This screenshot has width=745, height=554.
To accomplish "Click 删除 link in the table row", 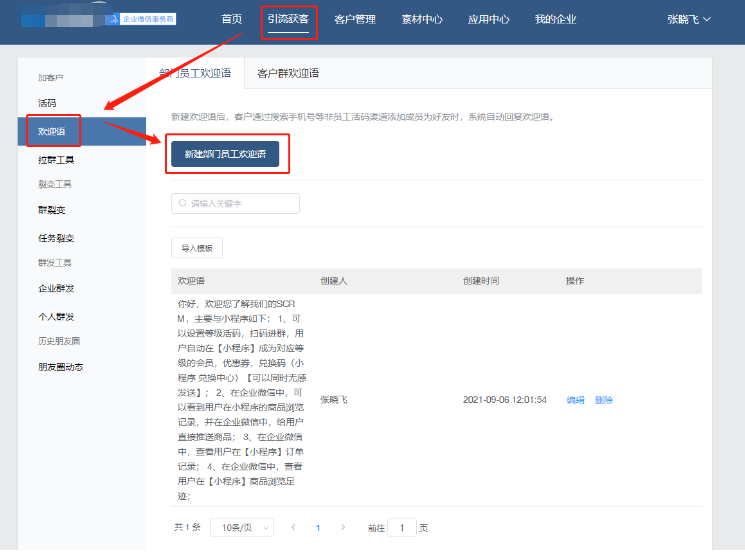I will (604, 400).
